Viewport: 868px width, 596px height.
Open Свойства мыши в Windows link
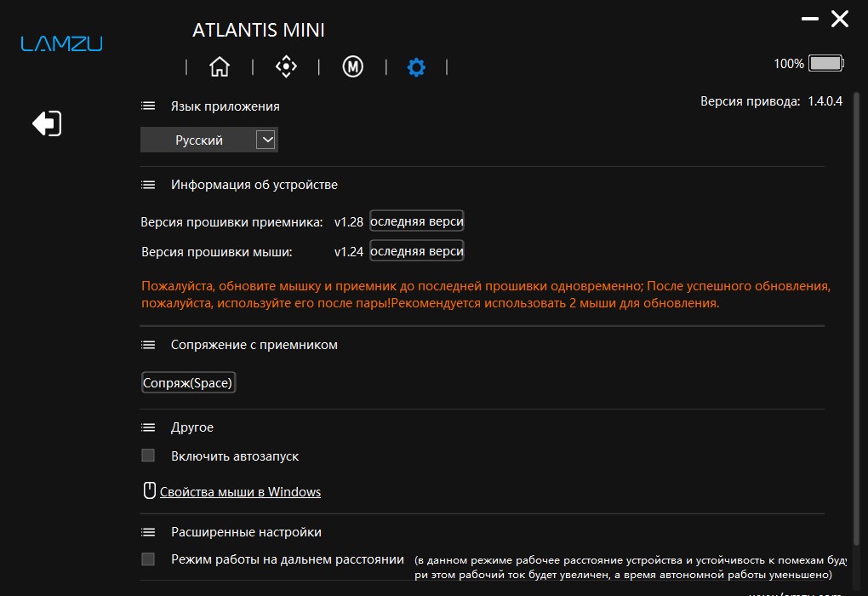point(240,492)
